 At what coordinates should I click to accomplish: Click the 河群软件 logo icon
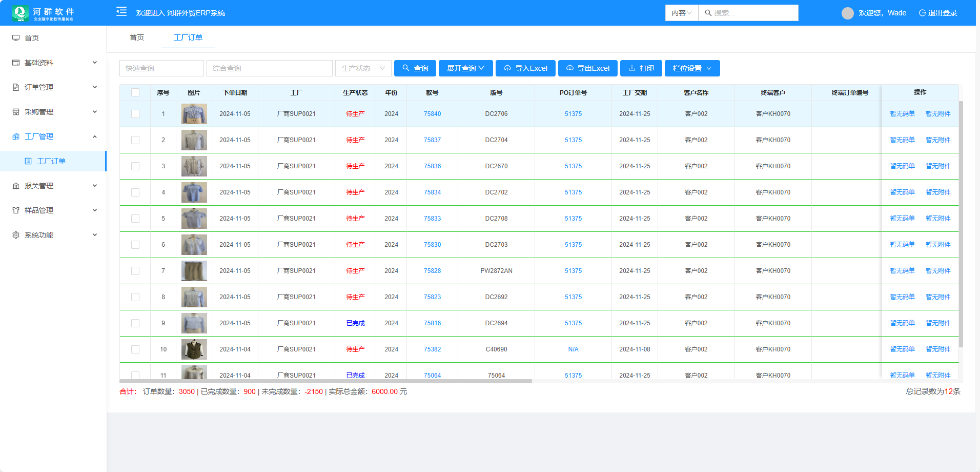click(21, 13)
